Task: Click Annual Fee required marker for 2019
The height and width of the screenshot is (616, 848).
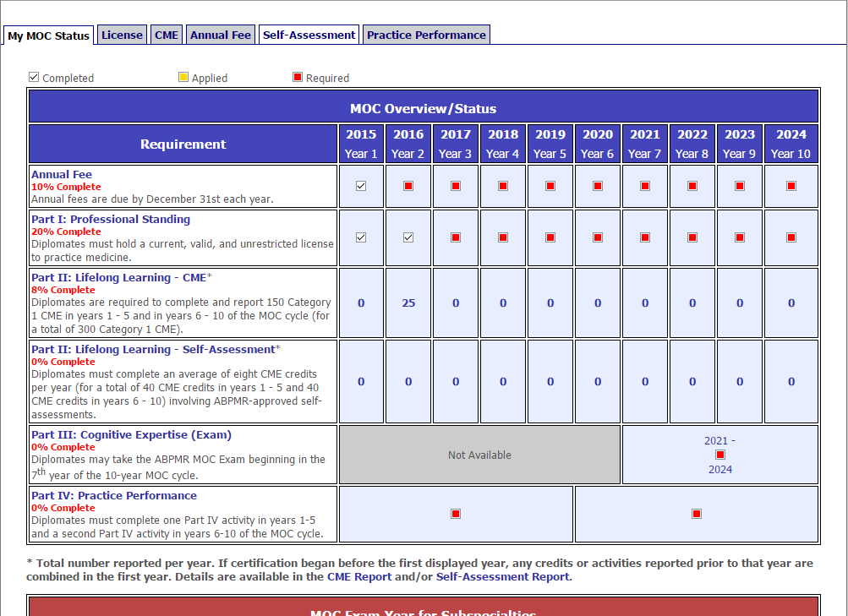Action: point(550,186)
